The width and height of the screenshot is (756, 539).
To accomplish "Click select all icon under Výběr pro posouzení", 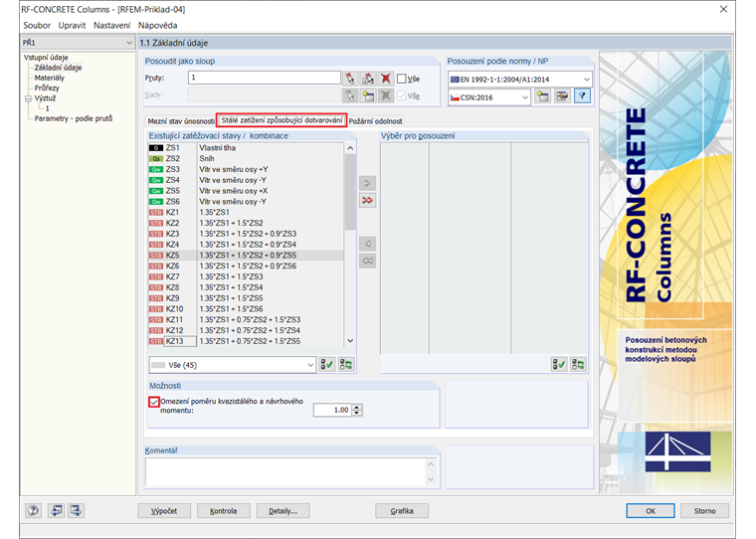I will click(x=559, y=365).
